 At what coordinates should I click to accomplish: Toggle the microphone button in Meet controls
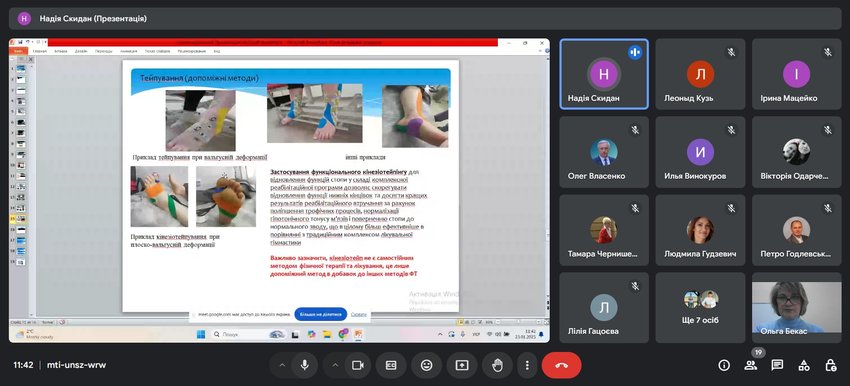tap(305, 365)
